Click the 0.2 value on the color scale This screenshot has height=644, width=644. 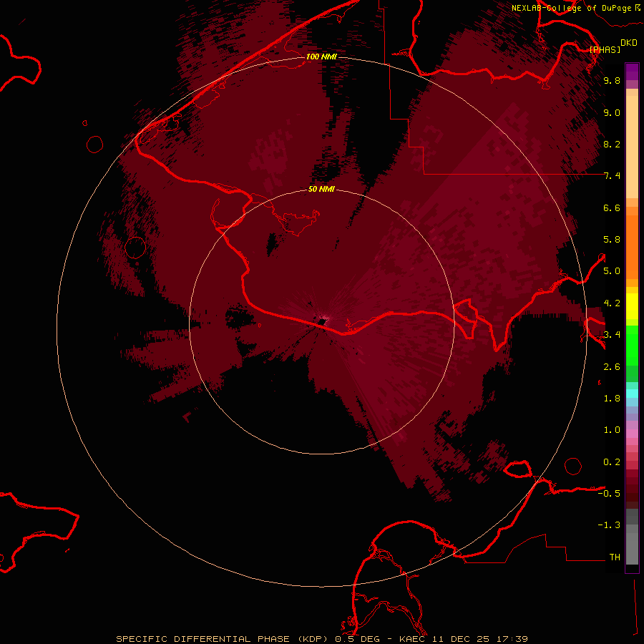point(612,462)
